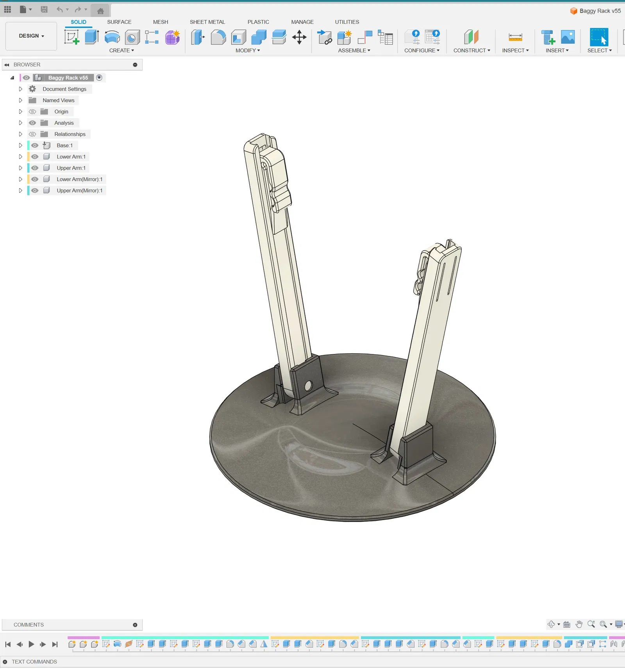625x672 pixels.
Task: Expand the COMMENTS panel
Action: (135, 625)
